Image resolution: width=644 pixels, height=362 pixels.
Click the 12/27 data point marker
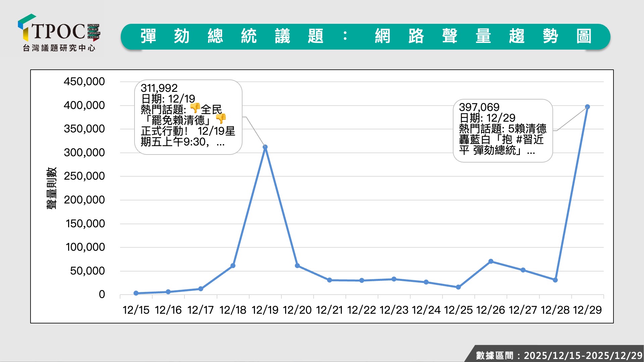[x=523, y=270]
